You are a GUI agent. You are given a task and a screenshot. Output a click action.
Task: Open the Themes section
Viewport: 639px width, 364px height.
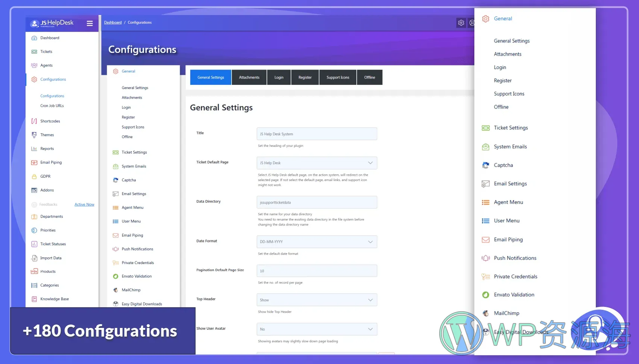click(x=47, y=134)
